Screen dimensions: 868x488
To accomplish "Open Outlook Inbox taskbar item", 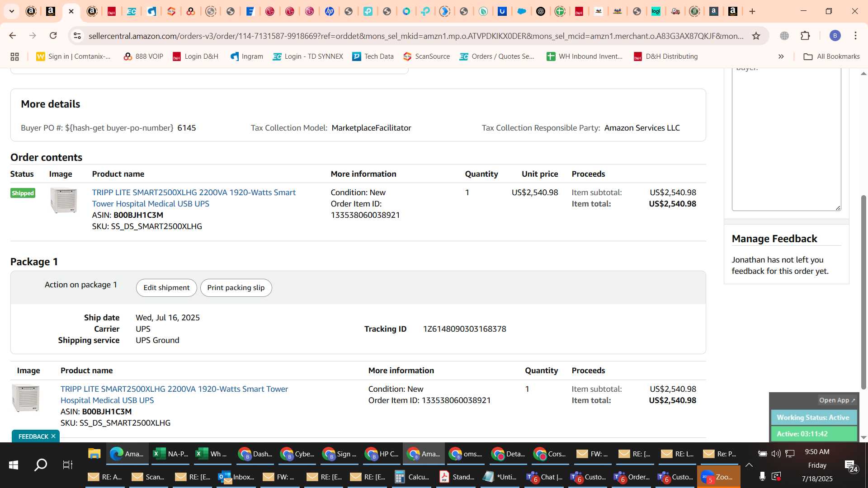I will coord(236,477).
